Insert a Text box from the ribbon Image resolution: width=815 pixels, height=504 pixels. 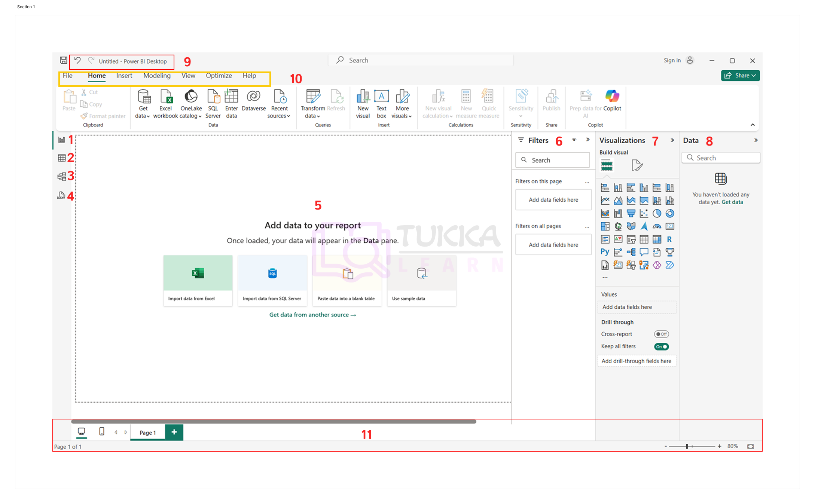381,97
